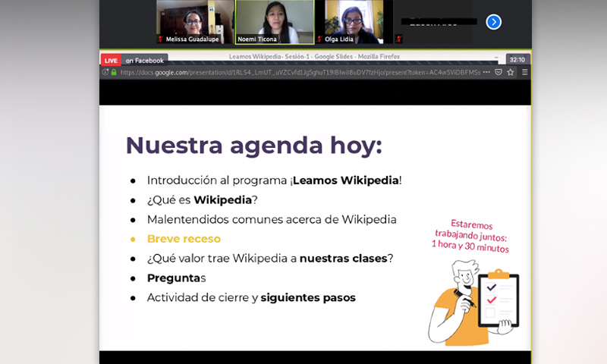Viewport: 607px width, 364px height.
Task: Click the yellow 'Breve receso' bullet
Action: click(x=184, y=239)
